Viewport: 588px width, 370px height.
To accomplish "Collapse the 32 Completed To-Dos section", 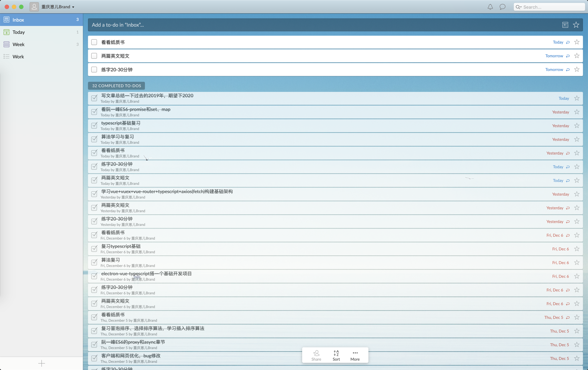I will point(116,86).
